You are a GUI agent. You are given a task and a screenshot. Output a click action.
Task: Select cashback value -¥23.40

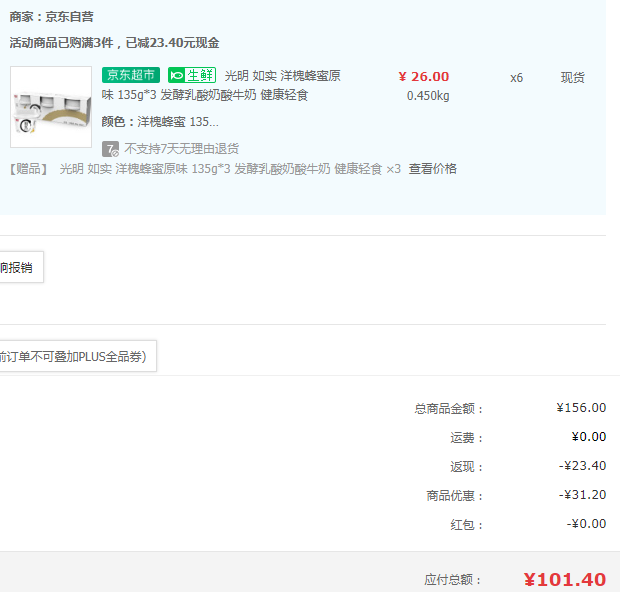coord(582,465)
